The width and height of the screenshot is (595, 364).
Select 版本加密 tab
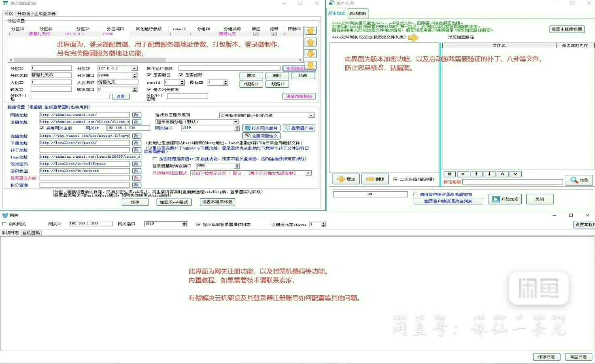(x=337, y=13)
